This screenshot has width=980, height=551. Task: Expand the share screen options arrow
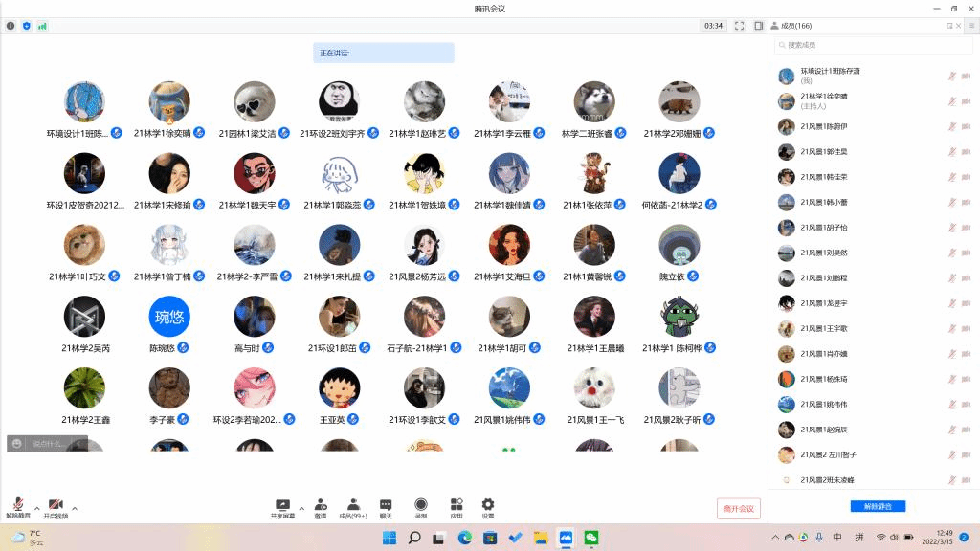point(301,508)
